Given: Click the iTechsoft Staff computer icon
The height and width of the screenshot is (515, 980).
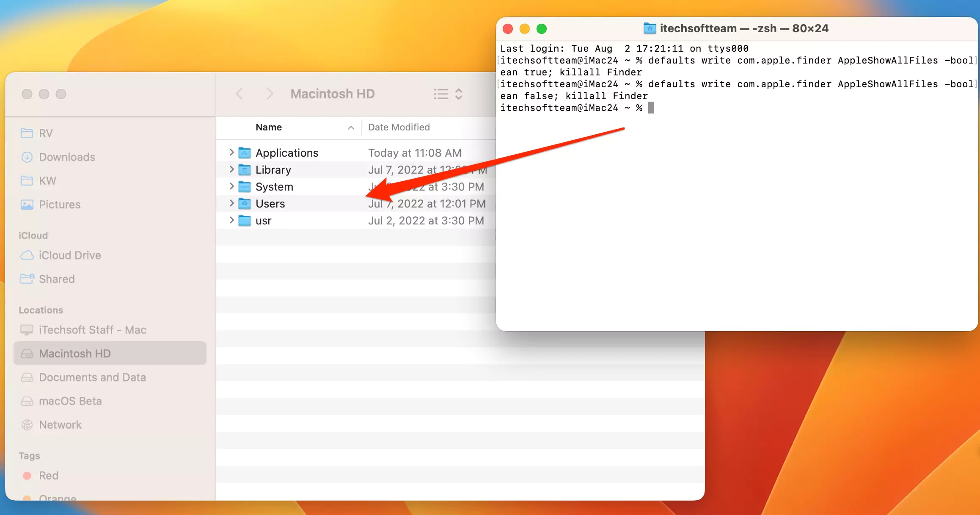Looking at the screenshot, I should click(x=27, y=330).
